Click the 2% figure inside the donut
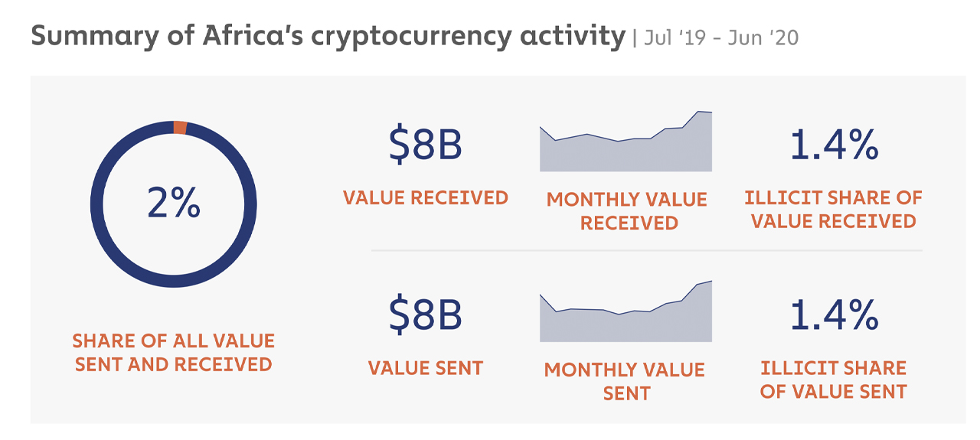The height and width of the screenshot is (440, 980). click(173, 204)
